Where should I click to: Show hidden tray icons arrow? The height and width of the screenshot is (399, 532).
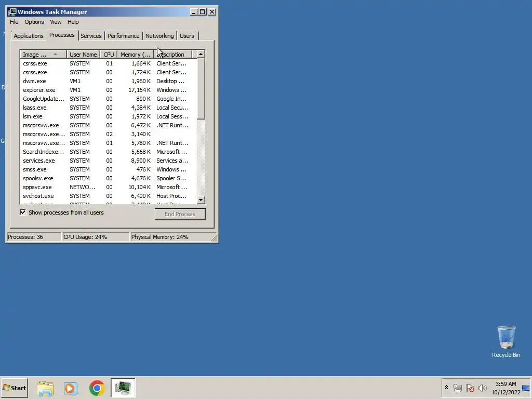pos(446,388)
